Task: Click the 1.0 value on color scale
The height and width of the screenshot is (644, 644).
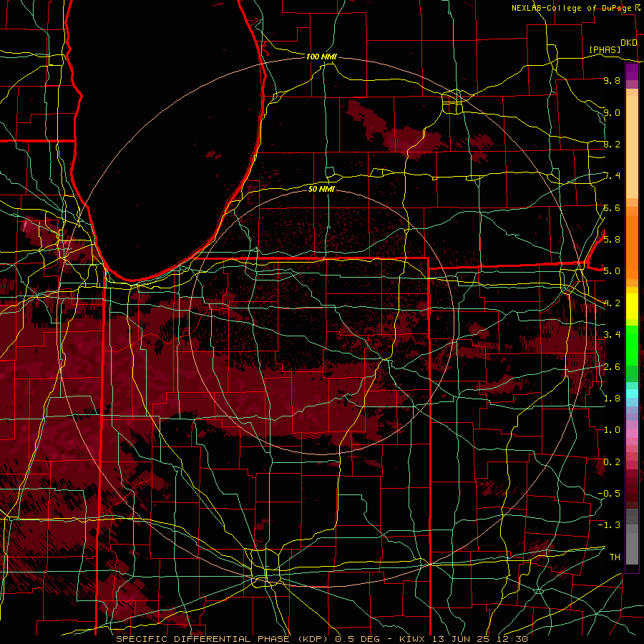Action: tap(612, 429)
